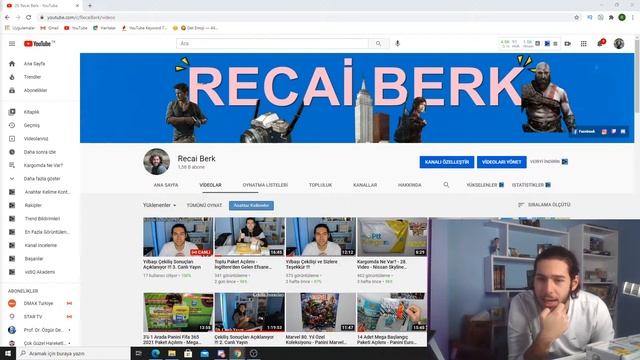Image resolution: width=640 pixels, height=360 pixels.
Task: Open a new browser tab
Action: (x=90, y=6)
